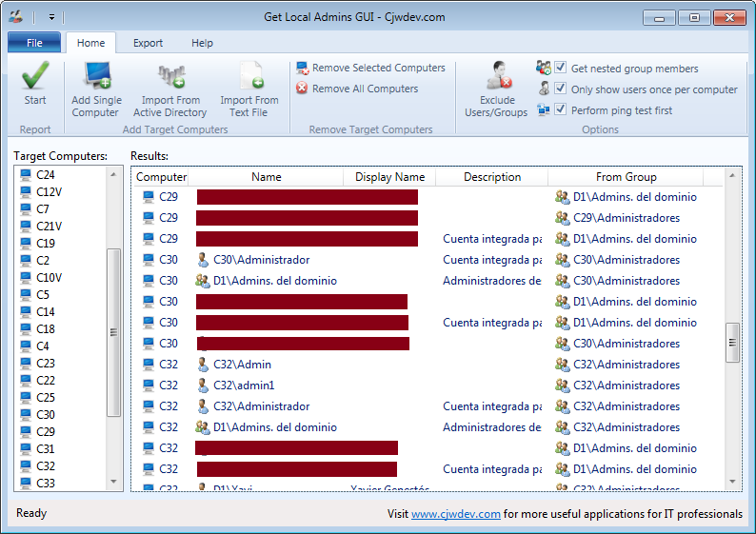Select C7 in Target Computers list
Viewport: 756px width, 534px height.
43,208
